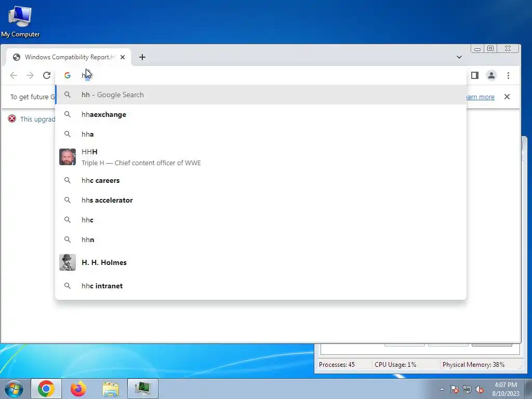
Task: Open the Chrome side panel icon
Action: [475, 75]
